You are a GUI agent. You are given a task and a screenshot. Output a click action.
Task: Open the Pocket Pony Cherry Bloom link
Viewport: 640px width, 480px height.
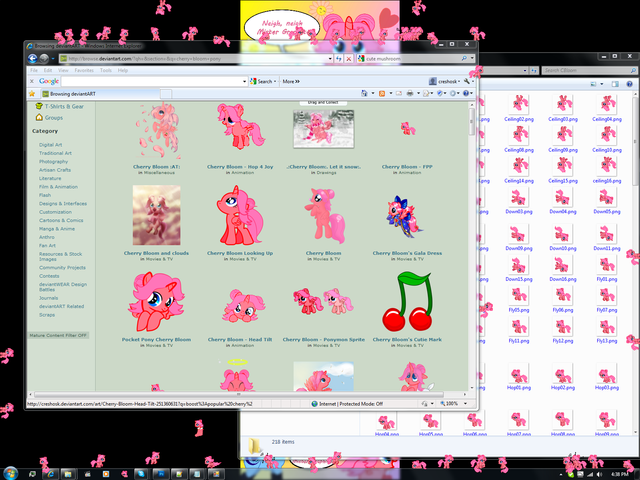[x=156, y=339]
